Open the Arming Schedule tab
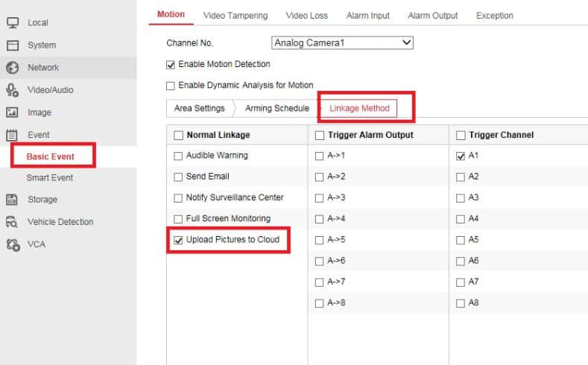The width and height of the screenshot is (588, 365). point(276,109)
